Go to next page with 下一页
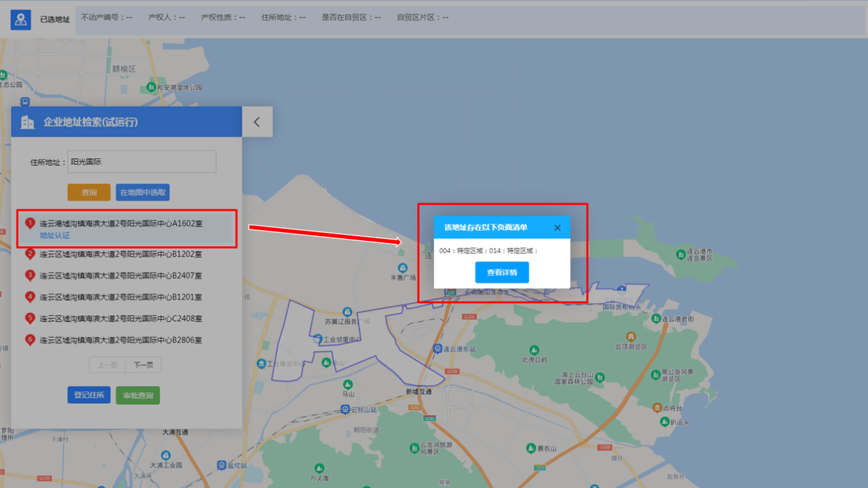This screenshot has width=868, height=488. (144, 365)
